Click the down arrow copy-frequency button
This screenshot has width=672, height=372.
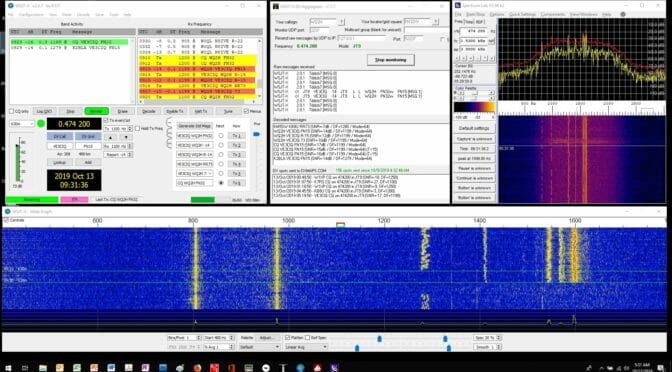(x=126, y=137)
